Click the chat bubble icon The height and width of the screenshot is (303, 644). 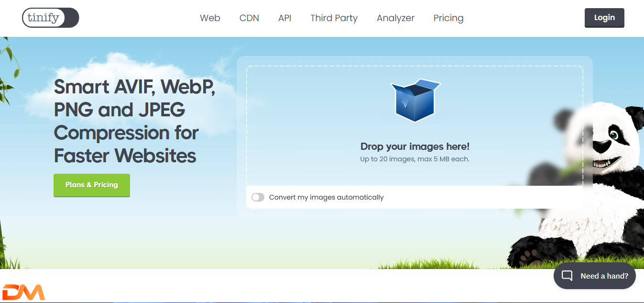click(x=567, y=276)
